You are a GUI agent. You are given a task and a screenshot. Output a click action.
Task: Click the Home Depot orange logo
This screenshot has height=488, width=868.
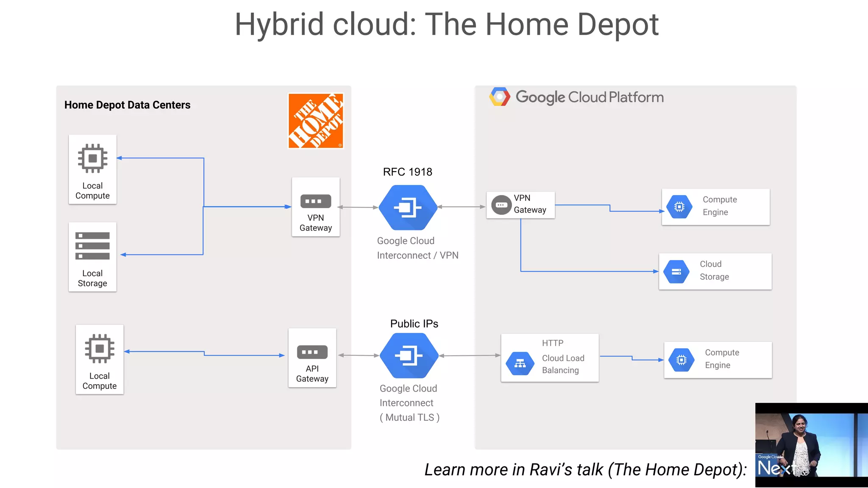(315, 121)
